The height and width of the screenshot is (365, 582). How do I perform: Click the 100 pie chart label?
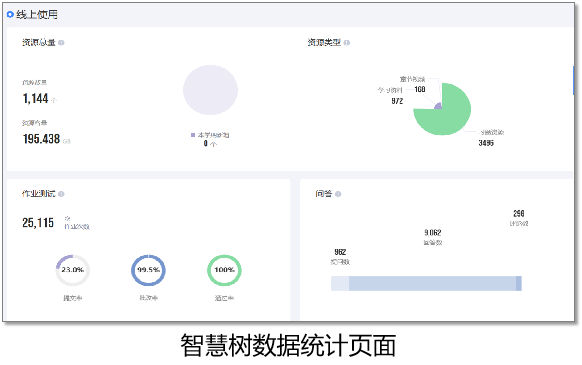coord(420,89)
